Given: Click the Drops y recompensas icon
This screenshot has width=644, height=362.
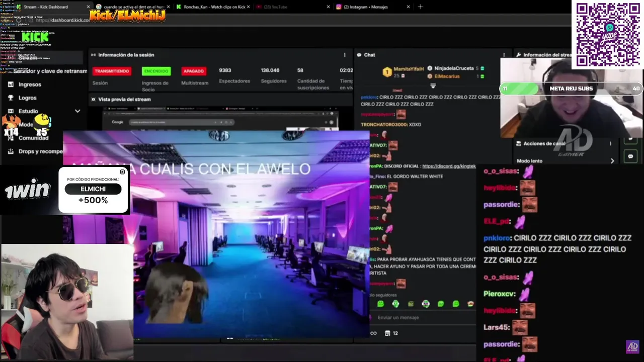Looking at the screenshot, I should [11, 151].
